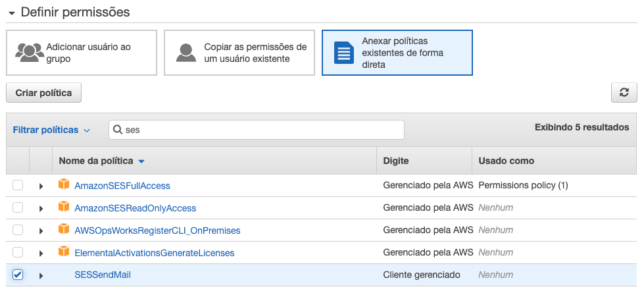Open the ElementalActivationsGenerateLicenses policy link

point(155,253)
